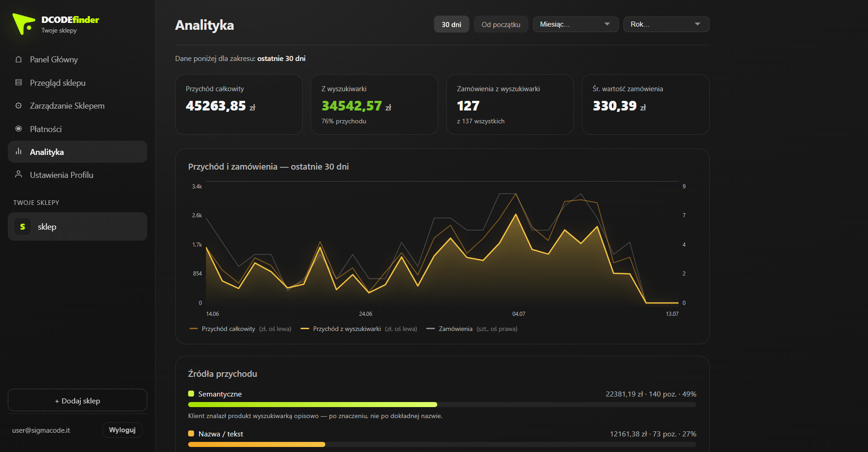Click the Źródła przychodu heading
Image resolution: width=868 pixels, height=452 pixels.
(223, 374)
